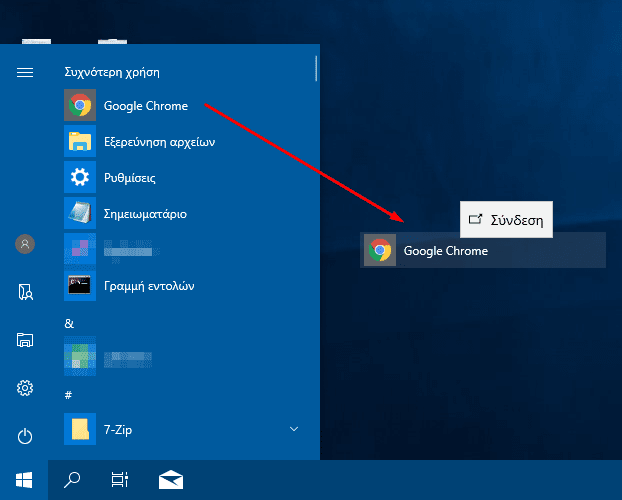Screen dimensions: 622x500
Task: Click the Εξερεύνηση αρχείων label
Action: pos(159,142)
